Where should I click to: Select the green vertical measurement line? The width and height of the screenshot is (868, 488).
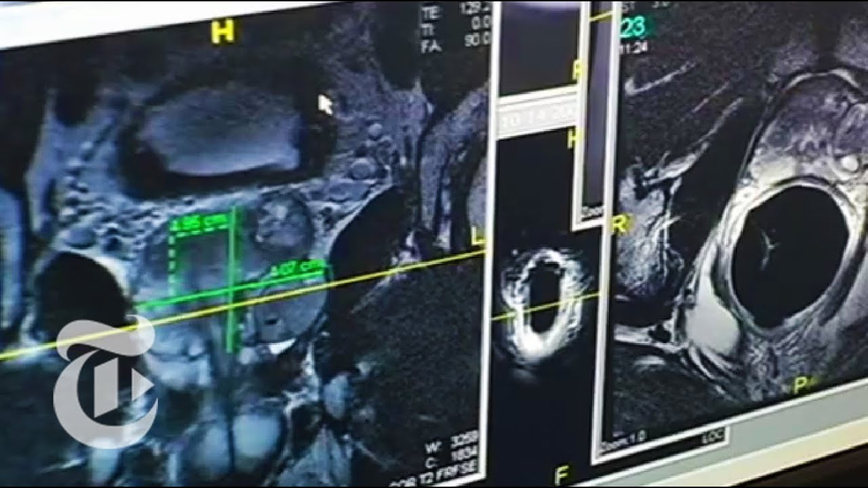click(x=233, y=279)
